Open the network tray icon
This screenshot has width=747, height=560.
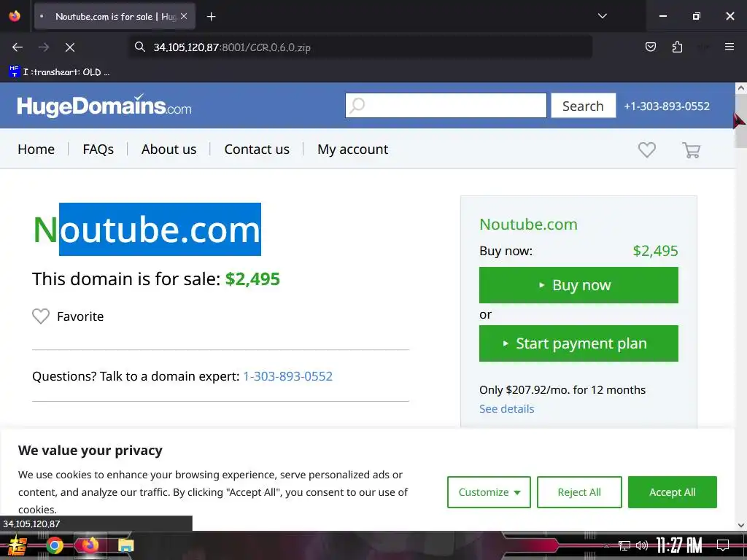pos(624,545)
